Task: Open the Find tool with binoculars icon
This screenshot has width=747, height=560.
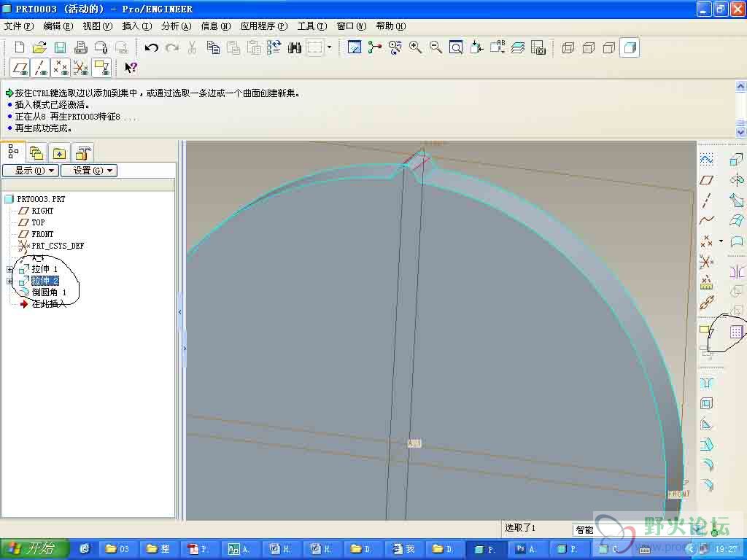Action: [x=295, y=47]
